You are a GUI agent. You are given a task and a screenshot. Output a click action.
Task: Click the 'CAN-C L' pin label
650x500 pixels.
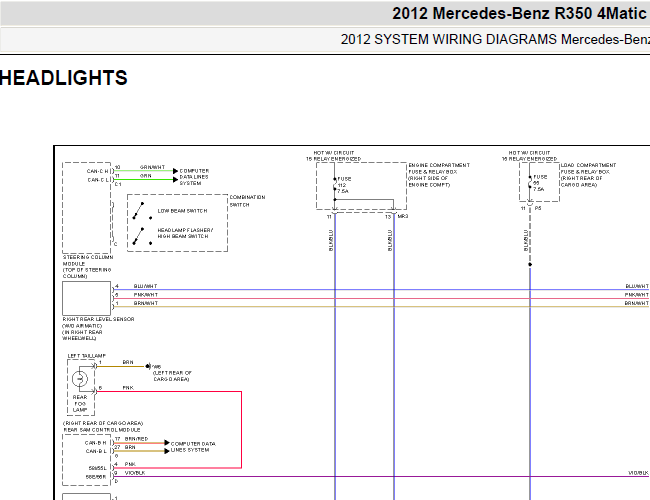click(98, 180)
